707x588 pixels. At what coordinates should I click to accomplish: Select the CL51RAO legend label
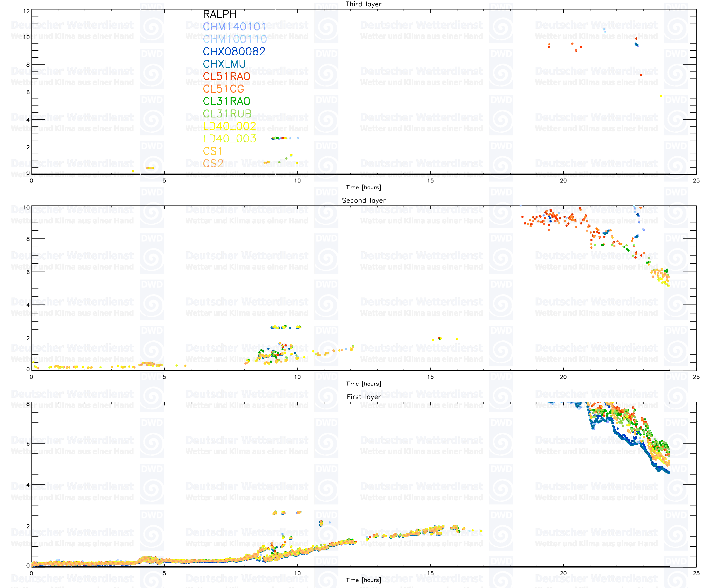[227, 76]
